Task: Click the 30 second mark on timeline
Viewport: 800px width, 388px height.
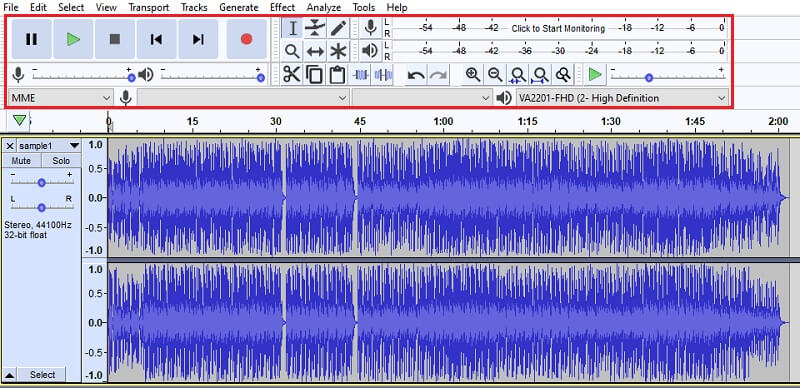Action: point(276,122)
